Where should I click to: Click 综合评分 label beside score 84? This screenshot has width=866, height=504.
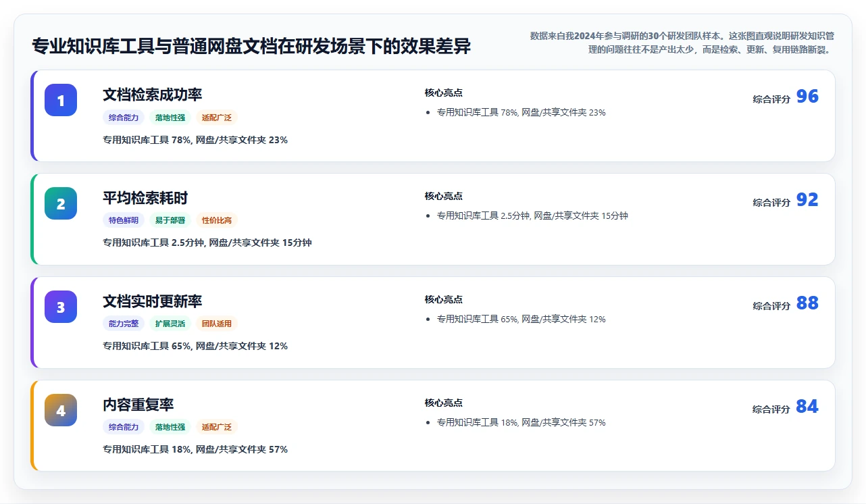771,409
